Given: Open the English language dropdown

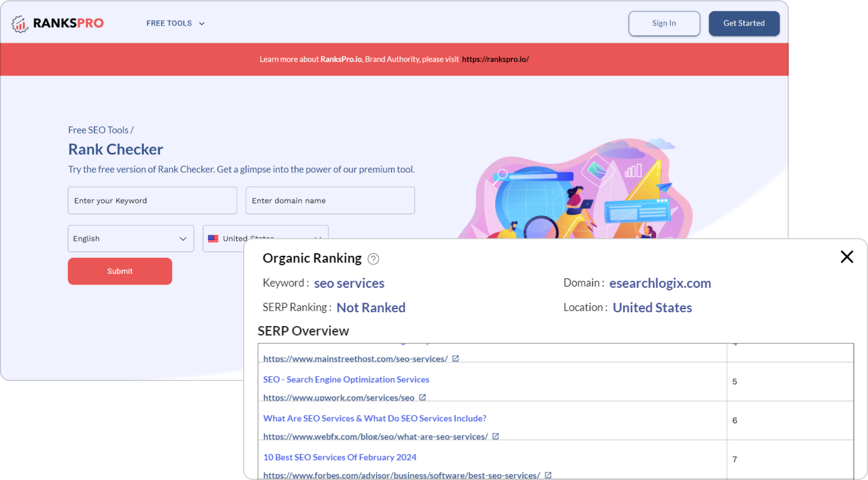Looking at the screenshot, I should [130, 239].
